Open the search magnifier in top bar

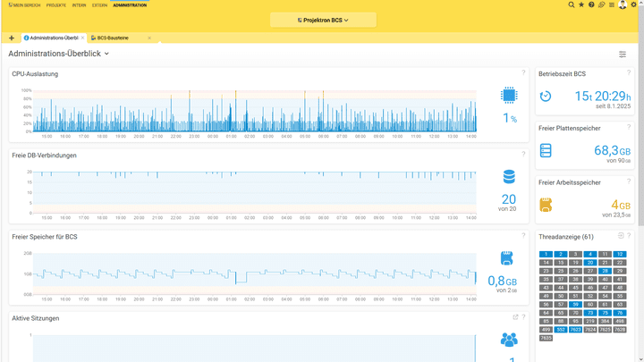[x=572, y=5]
